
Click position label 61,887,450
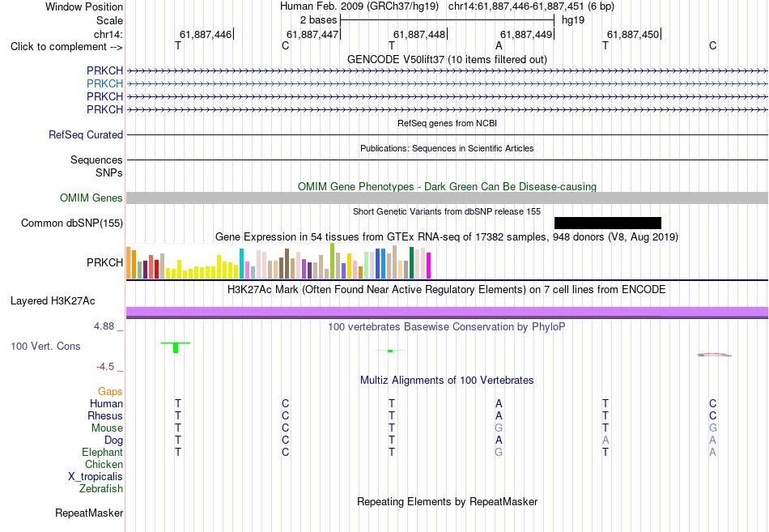[633, 34]
